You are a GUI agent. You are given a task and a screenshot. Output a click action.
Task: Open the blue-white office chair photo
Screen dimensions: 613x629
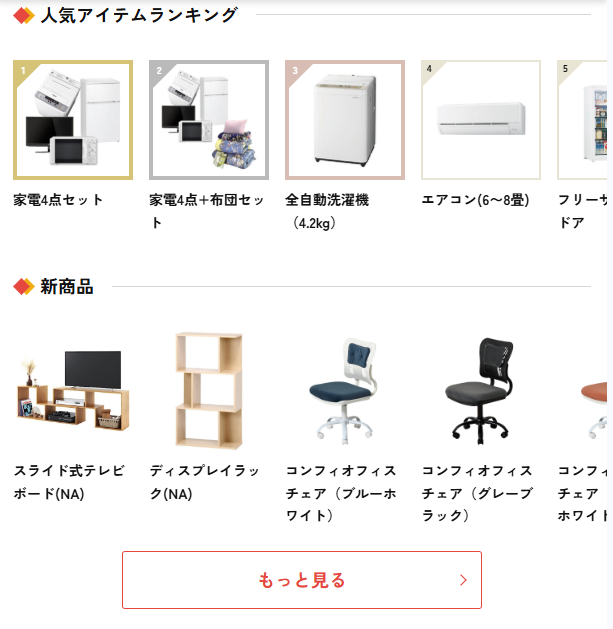[345, 389]
